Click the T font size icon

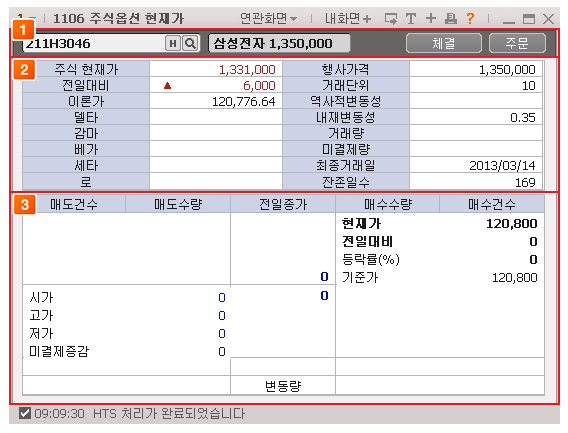(411, 18)
